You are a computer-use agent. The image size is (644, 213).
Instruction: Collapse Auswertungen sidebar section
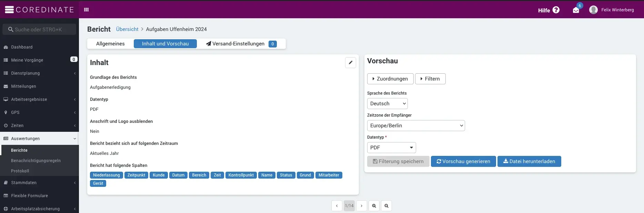point(39,139)
